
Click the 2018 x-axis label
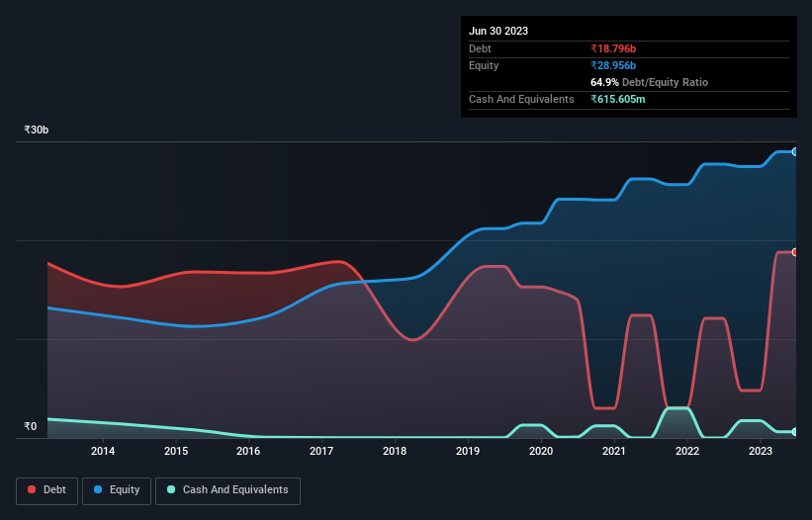point(395,451)
